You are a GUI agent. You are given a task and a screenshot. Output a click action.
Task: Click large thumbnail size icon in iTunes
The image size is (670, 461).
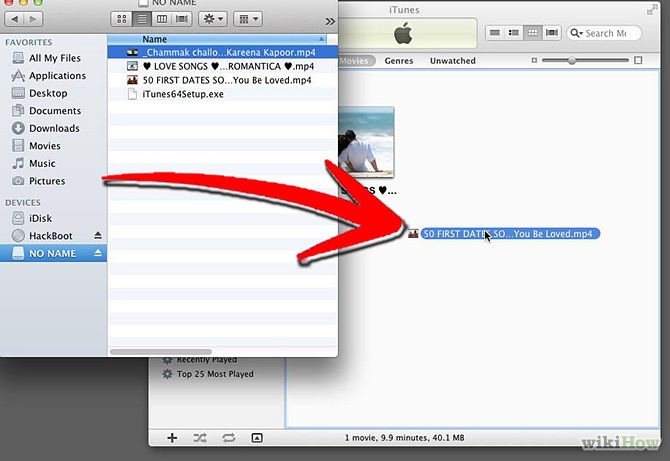[638, 60]
